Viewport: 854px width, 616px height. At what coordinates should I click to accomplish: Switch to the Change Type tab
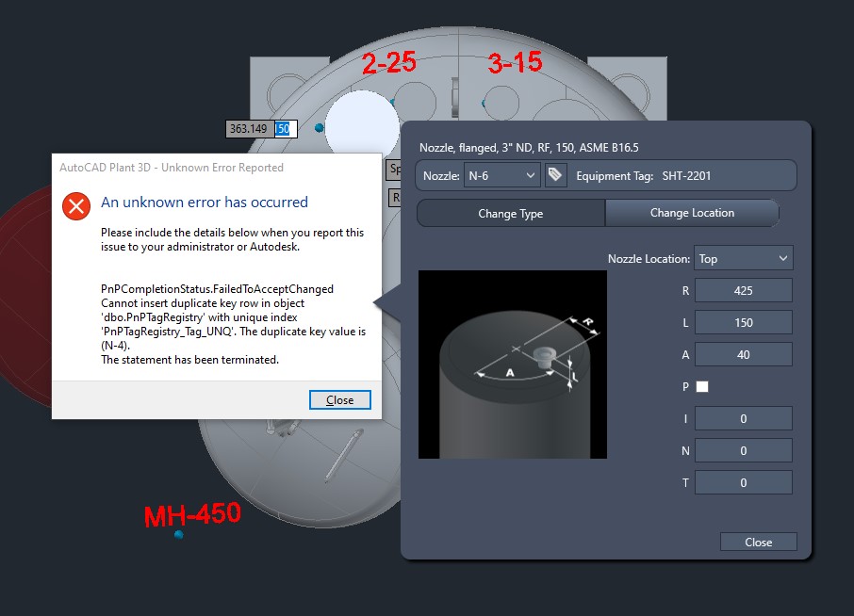[510, 213]
